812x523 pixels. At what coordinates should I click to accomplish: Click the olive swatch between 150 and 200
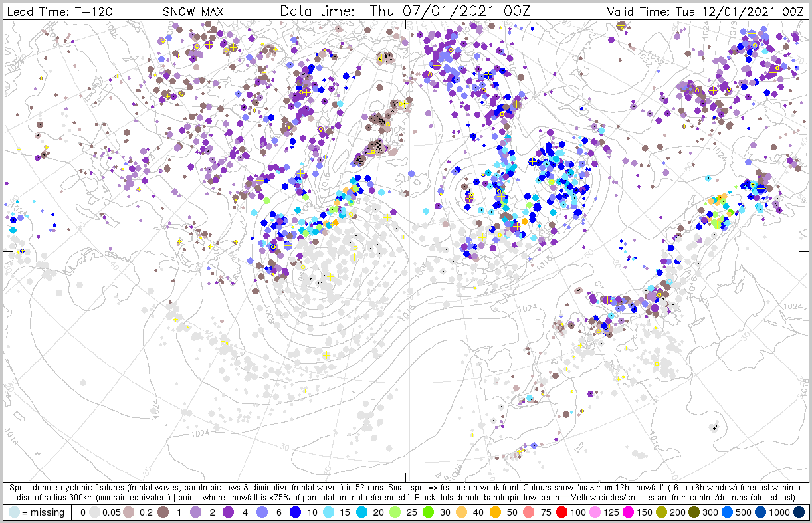pyautogui.click(x=661, y=512)
